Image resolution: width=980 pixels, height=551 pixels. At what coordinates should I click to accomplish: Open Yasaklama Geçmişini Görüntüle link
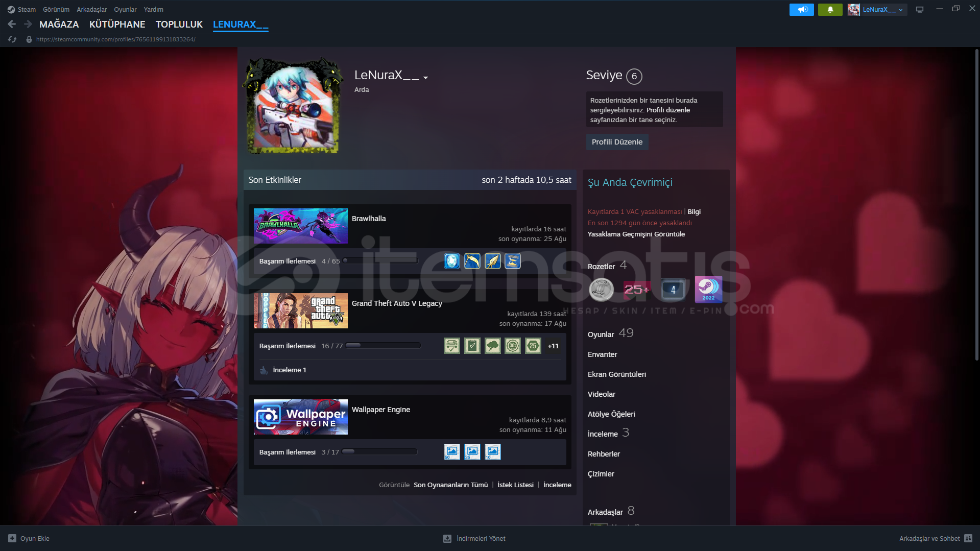coord(636,234)
